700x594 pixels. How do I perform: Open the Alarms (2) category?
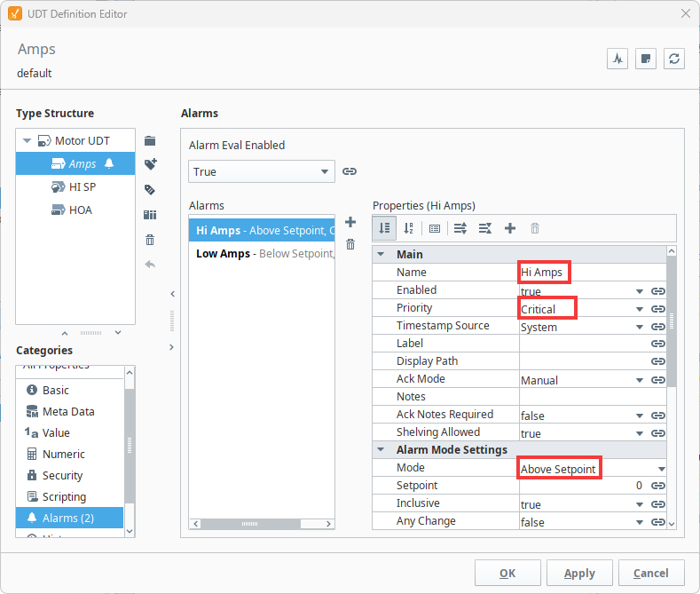[69, 518]
